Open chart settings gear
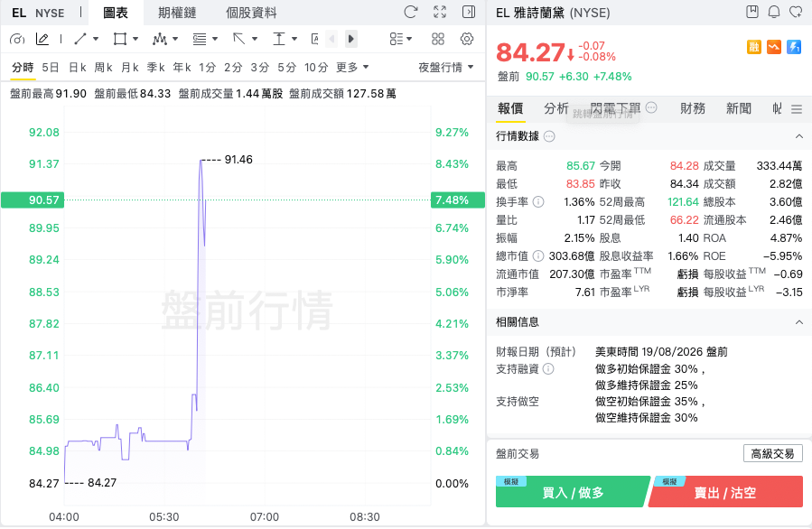 [x=467, y=39]
